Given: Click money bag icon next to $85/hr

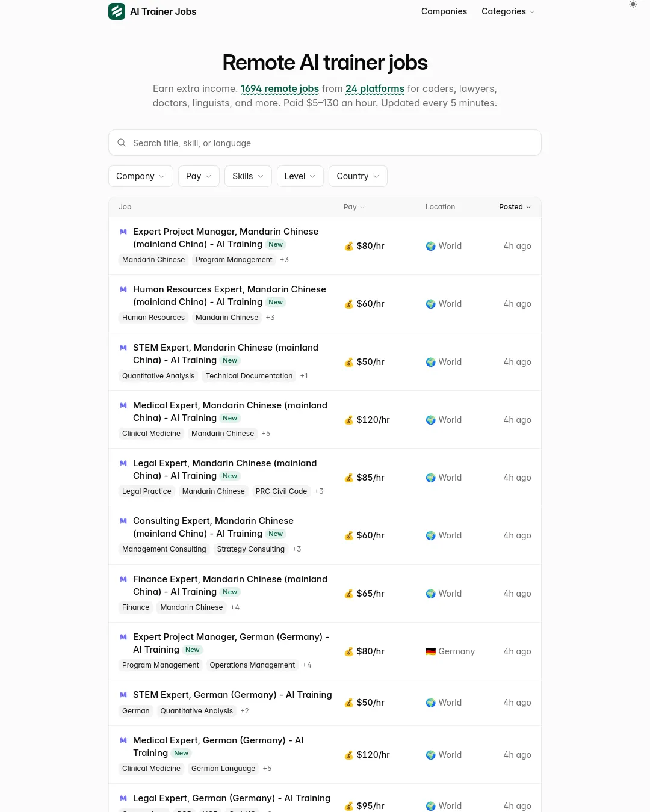Looking at the screenshot, I should pyautogui.click(x=349, y=478).
